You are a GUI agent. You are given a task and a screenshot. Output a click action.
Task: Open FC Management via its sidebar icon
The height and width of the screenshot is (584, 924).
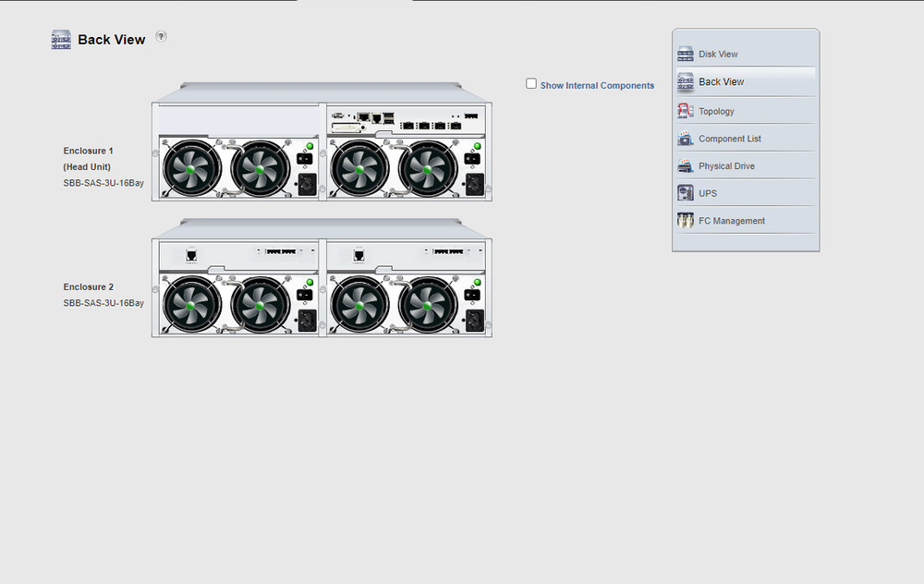point(685,221)
